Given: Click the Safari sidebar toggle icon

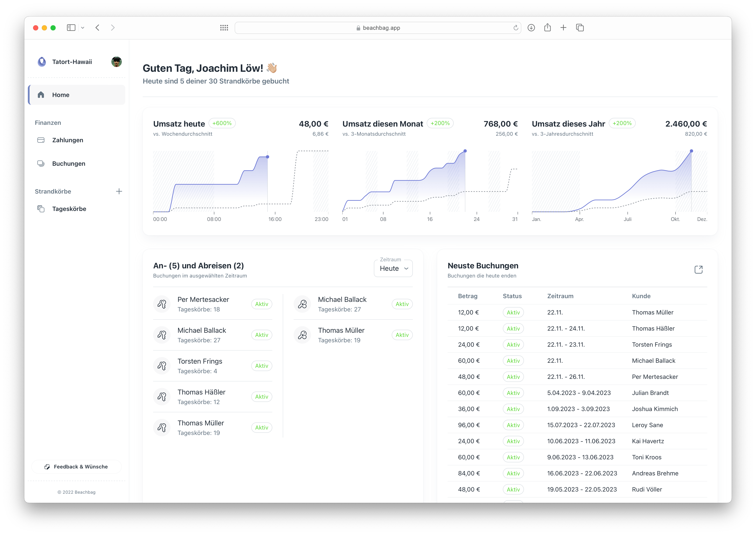Looking at the screenshot, I should coord(71,28).
